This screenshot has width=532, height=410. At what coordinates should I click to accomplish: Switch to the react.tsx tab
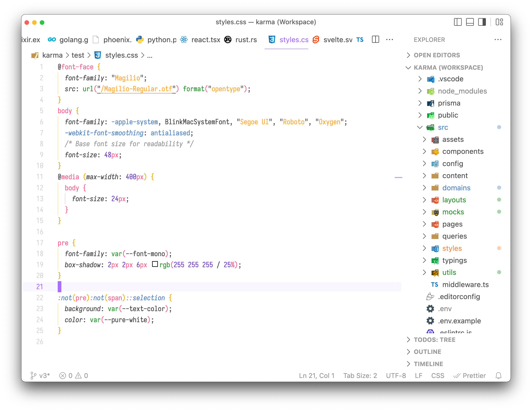pos(206,40)
